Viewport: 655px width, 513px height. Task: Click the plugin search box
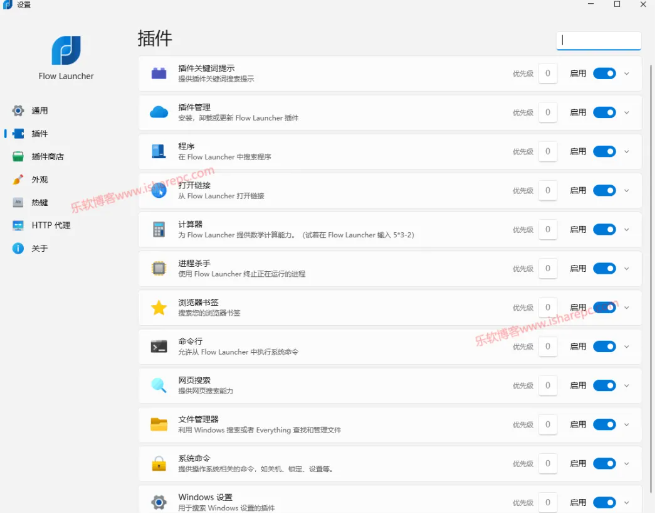[x=599, y=41]
